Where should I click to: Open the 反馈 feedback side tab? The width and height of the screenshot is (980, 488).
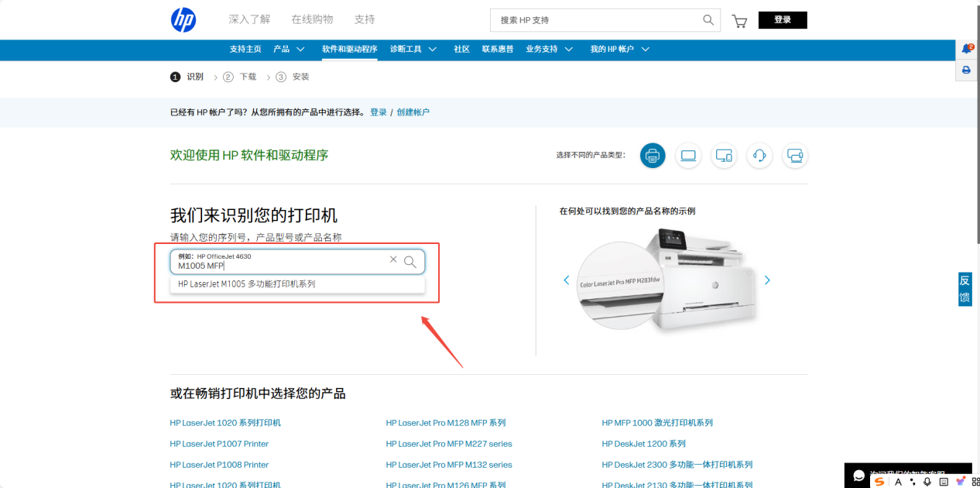(x=965, y=289)
